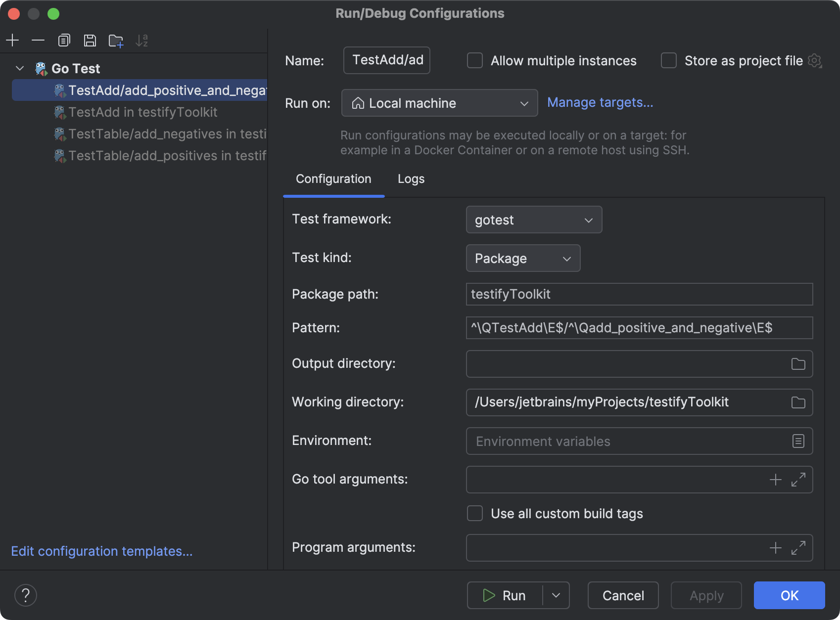Open Manage targets link
The height and width of the screenshot is (620, 840).
tap(600, 102)
